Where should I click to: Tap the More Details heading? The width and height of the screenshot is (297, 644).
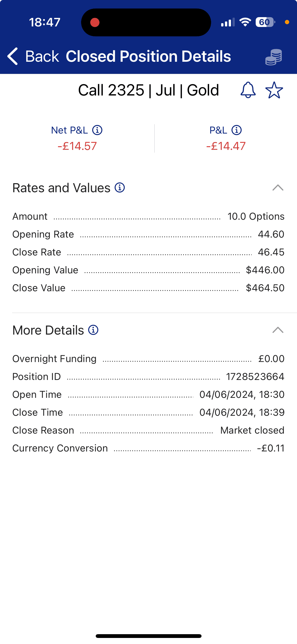pyautogui.click(x=48, y=330)
